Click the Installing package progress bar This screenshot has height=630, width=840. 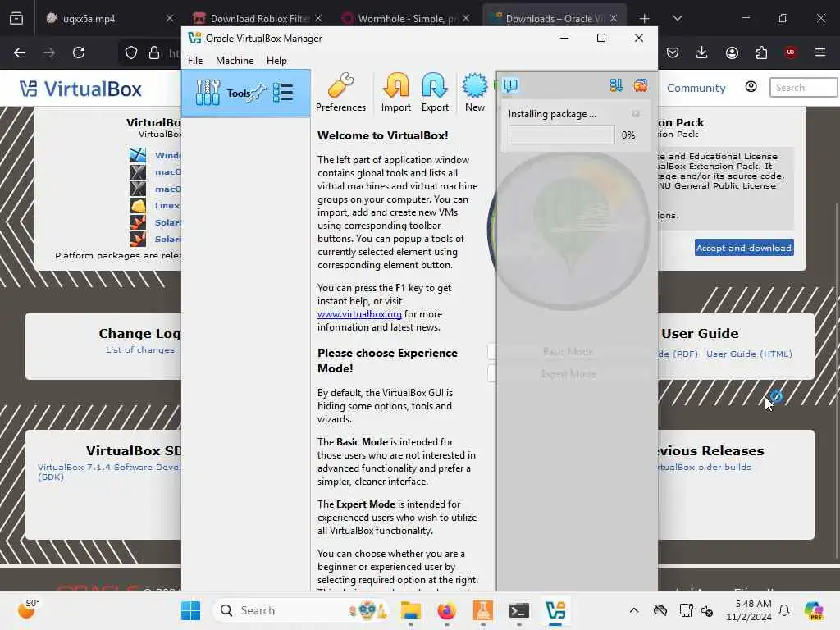[561, 135]
